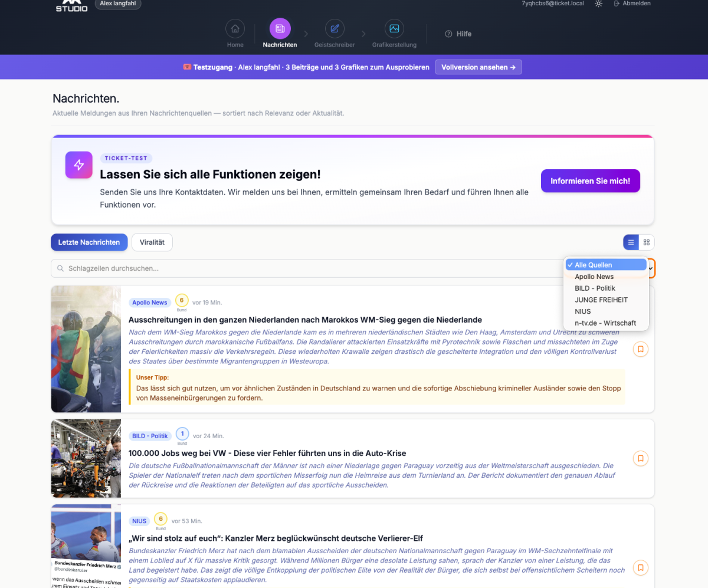This screenshot has width=708, height=588.
Task: Open the Grafikerstellung image icon
Action: (x=394, y=29)
